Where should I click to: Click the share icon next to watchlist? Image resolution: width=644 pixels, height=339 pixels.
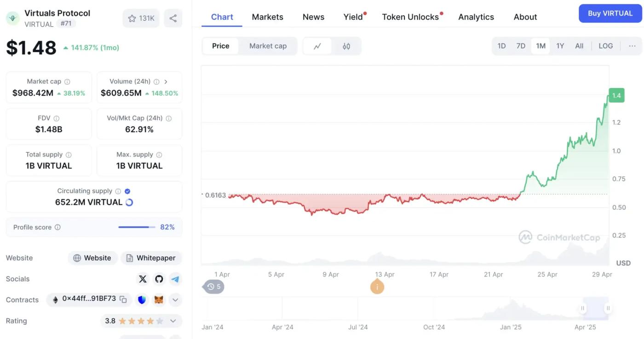(x=173, y=18)
